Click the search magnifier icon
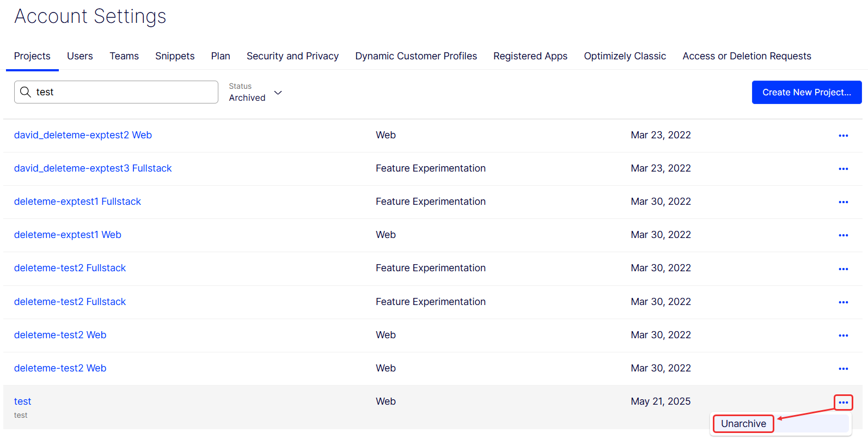This screenshot has height=439, width=868. (x=25, y=92)
